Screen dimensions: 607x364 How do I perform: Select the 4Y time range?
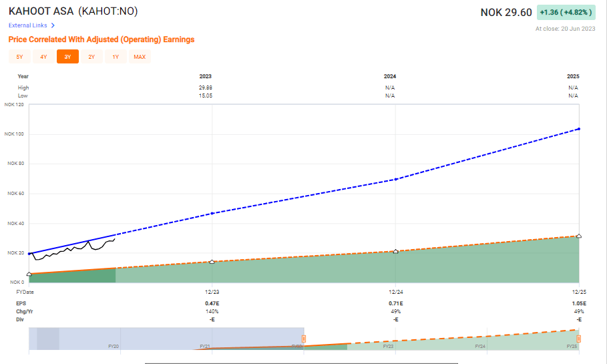44,57
